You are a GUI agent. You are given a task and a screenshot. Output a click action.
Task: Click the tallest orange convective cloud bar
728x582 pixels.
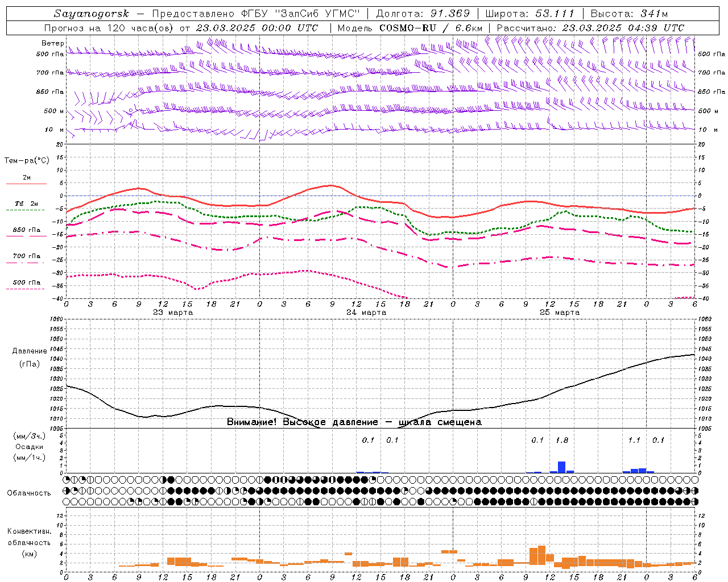pyautogui.click(x=541, y=555)
